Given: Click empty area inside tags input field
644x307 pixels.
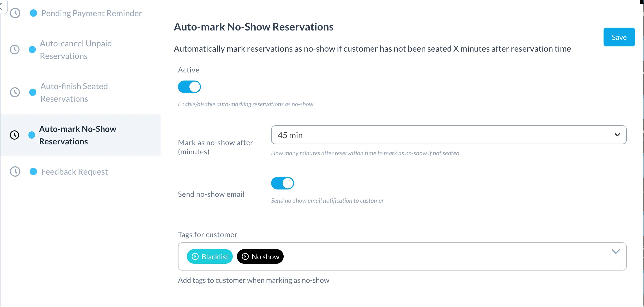Looking at the screenshot, I should (x=444, y=257).
